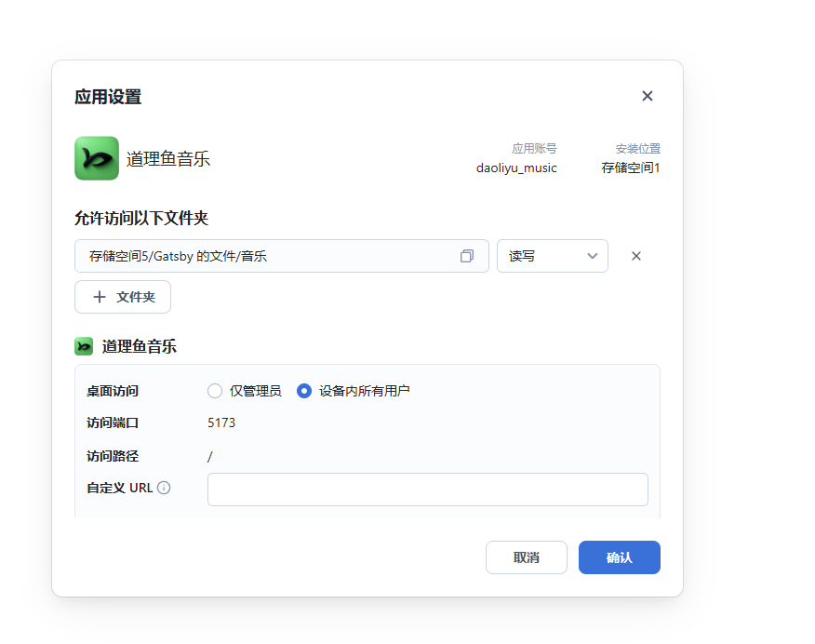815x644 pixels.
Task: Remove the 存储空间5 folder access row
Action: pos(635,255)
